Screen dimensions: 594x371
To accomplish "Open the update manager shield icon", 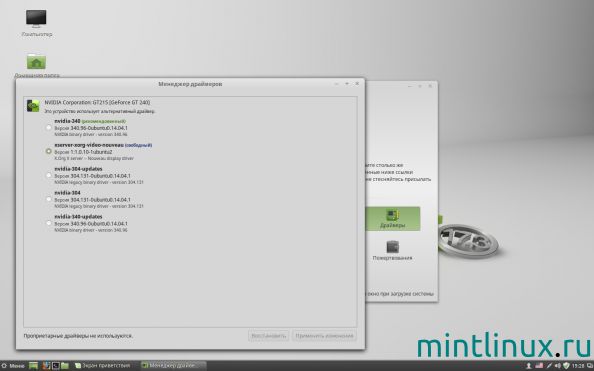I will 566,366.
